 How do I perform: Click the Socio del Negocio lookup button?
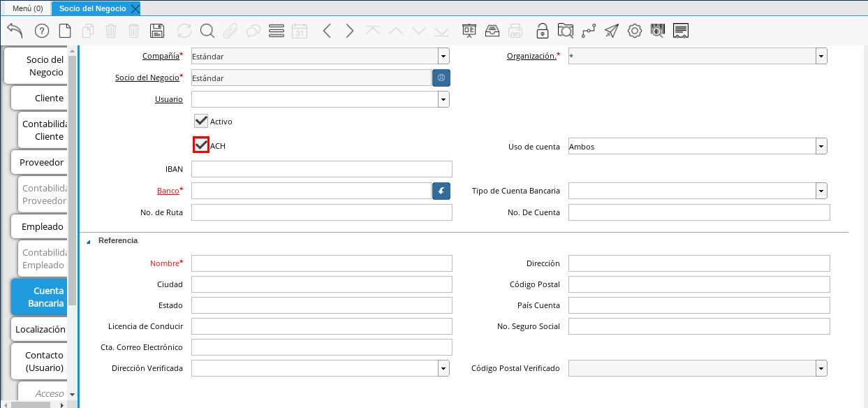point(441,78)
